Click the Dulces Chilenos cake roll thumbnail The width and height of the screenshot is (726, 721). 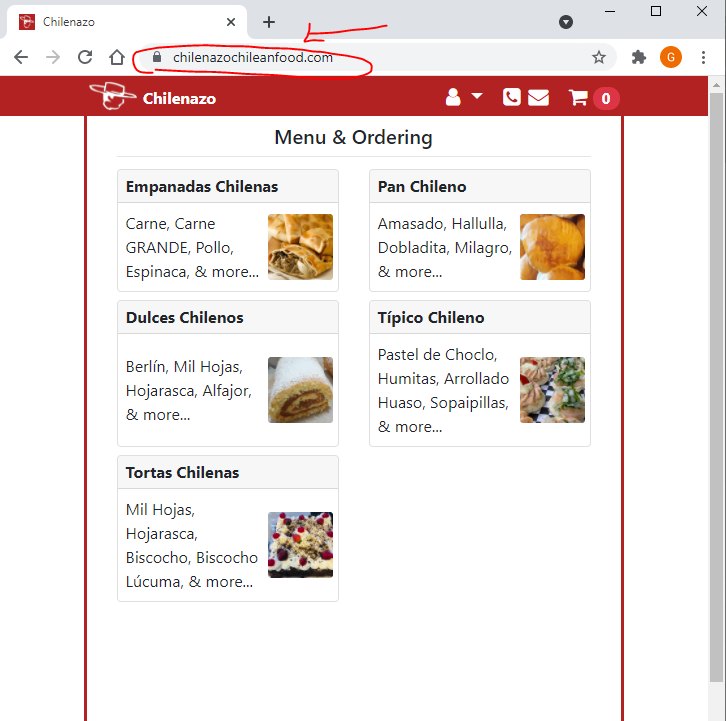(x=300, y=390)
